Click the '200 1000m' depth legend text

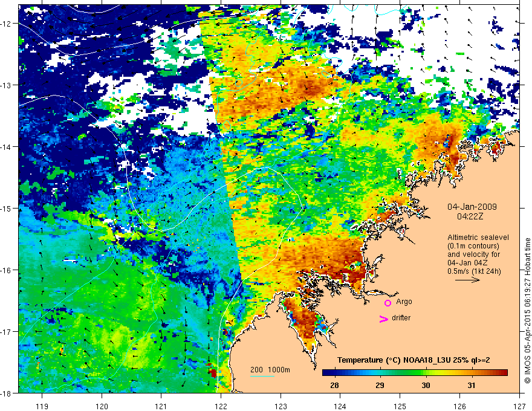pyautogui.click(x=270, y=370)
